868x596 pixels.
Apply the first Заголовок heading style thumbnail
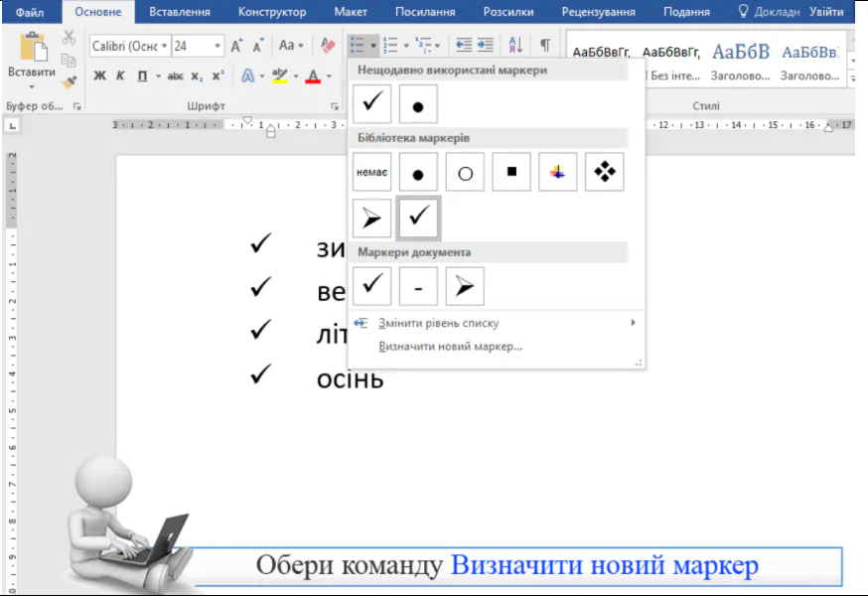[740, 60]
